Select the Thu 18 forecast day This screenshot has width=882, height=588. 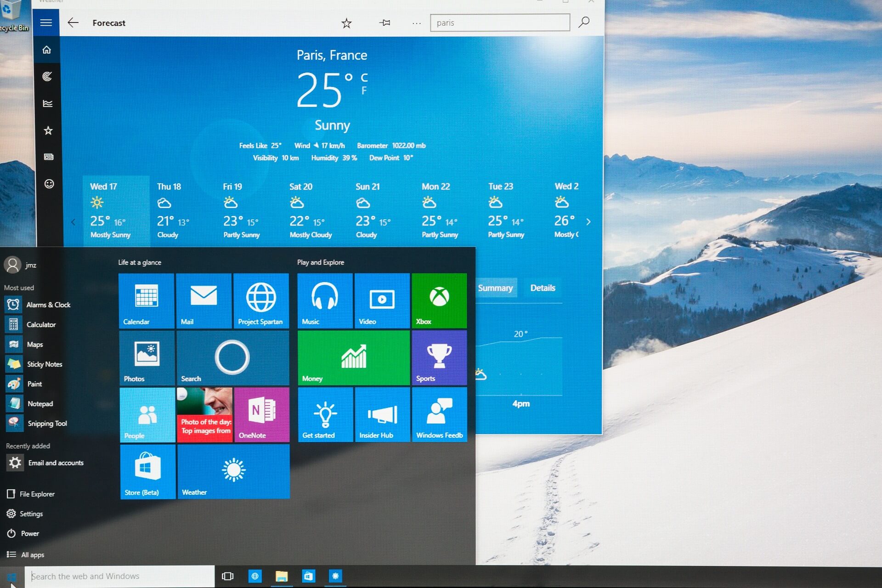point(182,211)
